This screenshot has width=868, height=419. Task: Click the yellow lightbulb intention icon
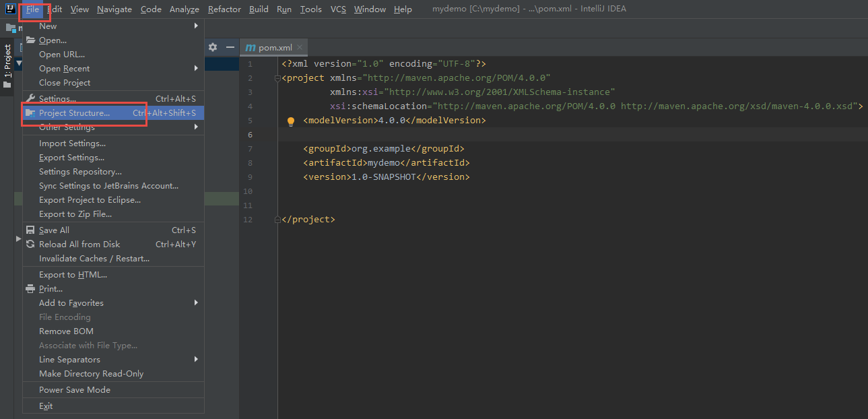point(291,121)
